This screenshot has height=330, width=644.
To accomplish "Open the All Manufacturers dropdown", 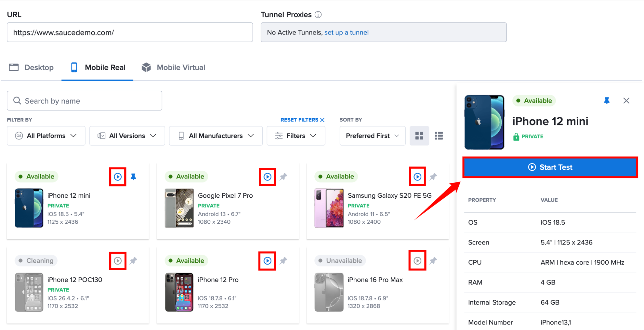I will tap(216, 136).
